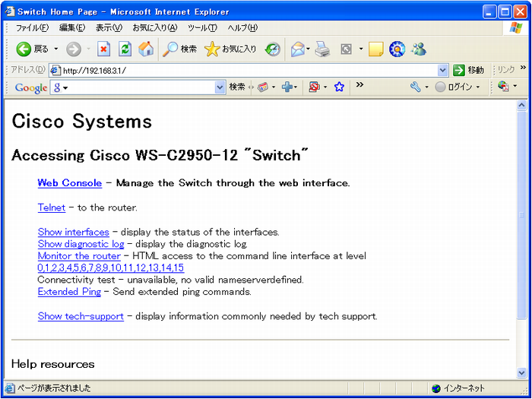Go back with the green Back arrow
This screenshot has height=399, width=532.
pos(24,49)
